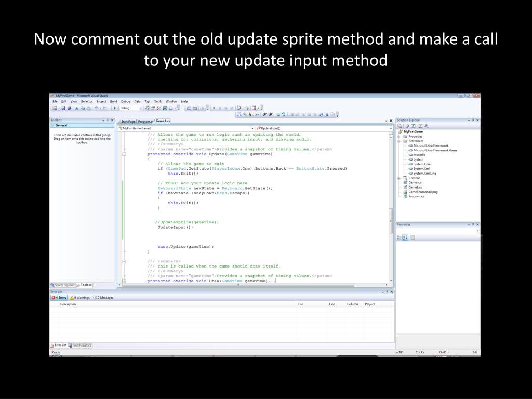This screenshot has height=399, width=532.
Task: Select Game1.cs in Solution Explorer
Action: point(415,187)
